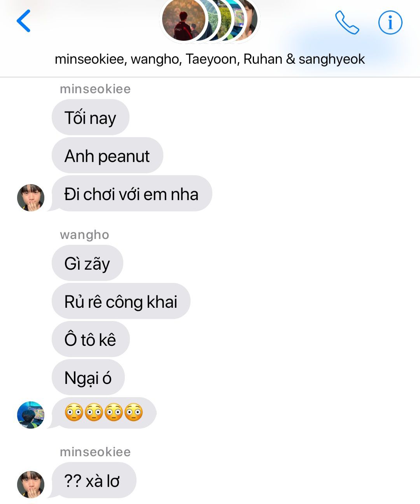Viewport: 420px width, 504px height.
Task: Tap the last minseokiee sender label near bottom
Action: coord(95,452)
